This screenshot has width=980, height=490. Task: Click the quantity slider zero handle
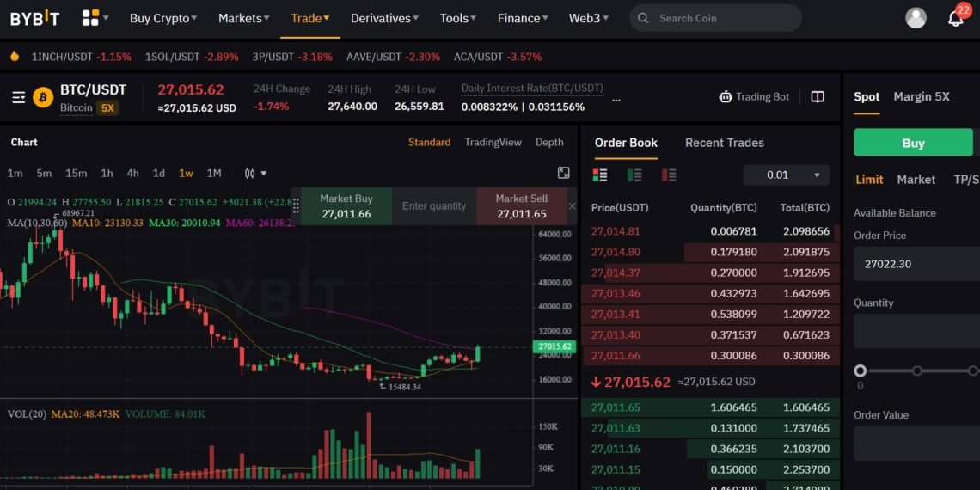tap(861, 371)
